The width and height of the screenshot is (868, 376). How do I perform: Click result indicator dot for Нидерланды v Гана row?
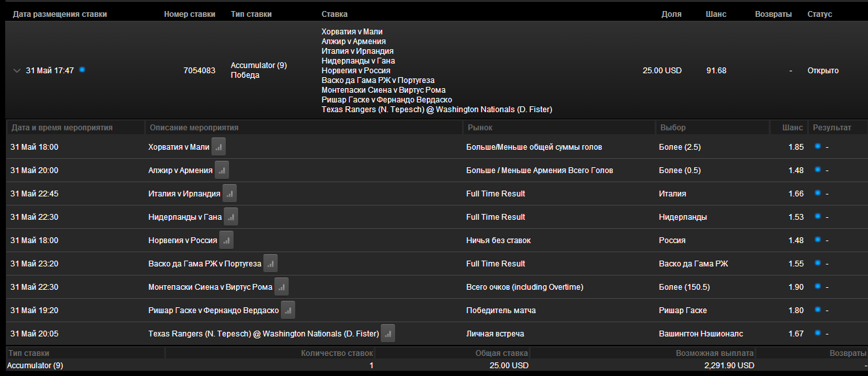click(x=818, y=217)
